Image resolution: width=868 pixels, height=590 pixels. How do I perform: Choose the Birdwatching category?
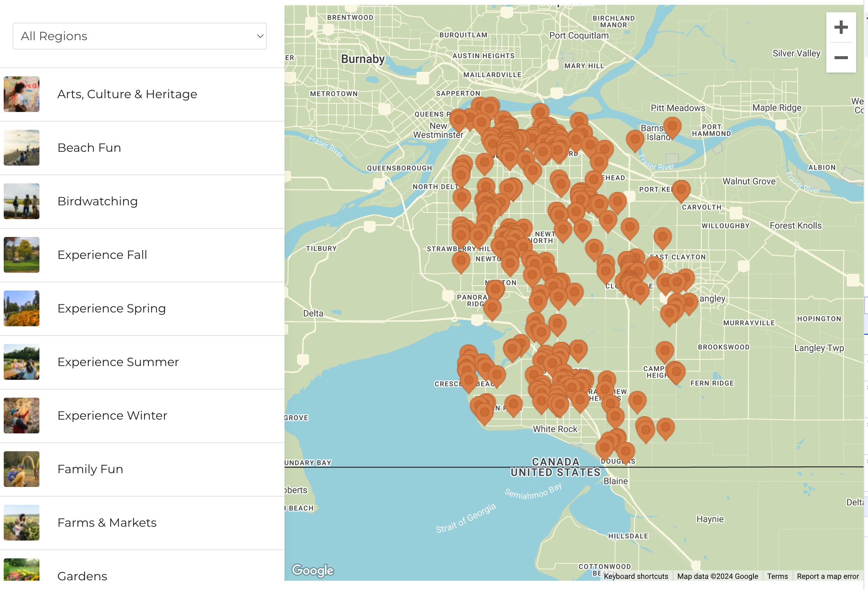click(97, 201)
